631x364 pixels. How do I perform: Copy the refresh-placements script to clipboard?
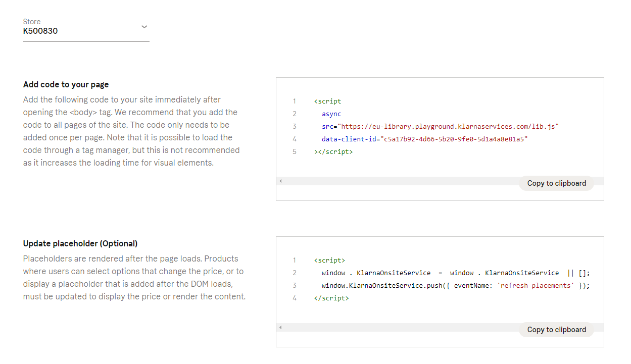(x=556, y=330)
